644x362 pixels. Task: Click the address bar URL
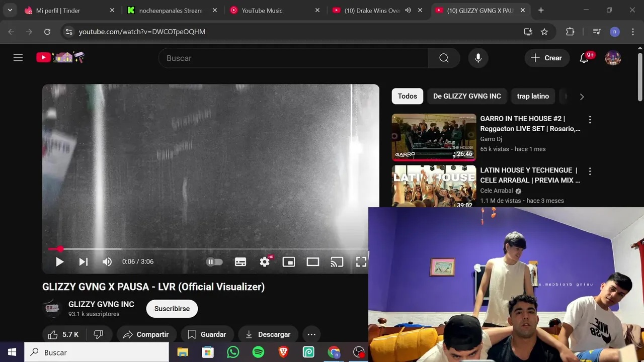[x=142, y=32]
